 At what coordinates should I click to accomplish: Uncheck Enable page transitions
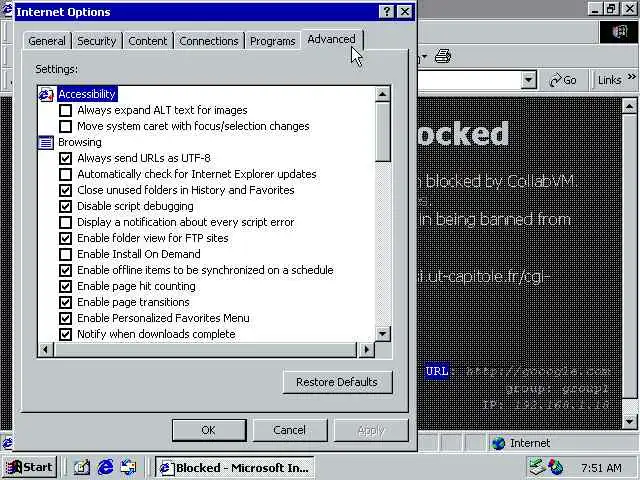coord(65,302)
